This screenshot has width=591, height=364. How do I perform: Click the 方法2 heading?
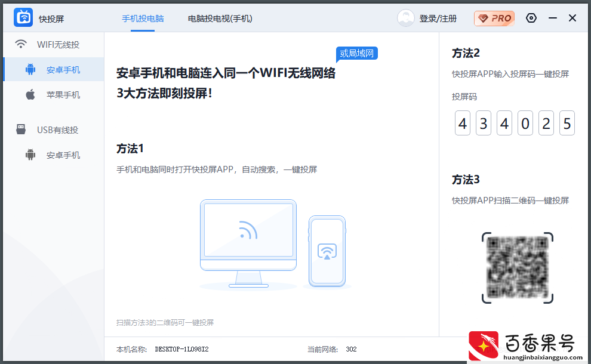(x=466, y=53)
